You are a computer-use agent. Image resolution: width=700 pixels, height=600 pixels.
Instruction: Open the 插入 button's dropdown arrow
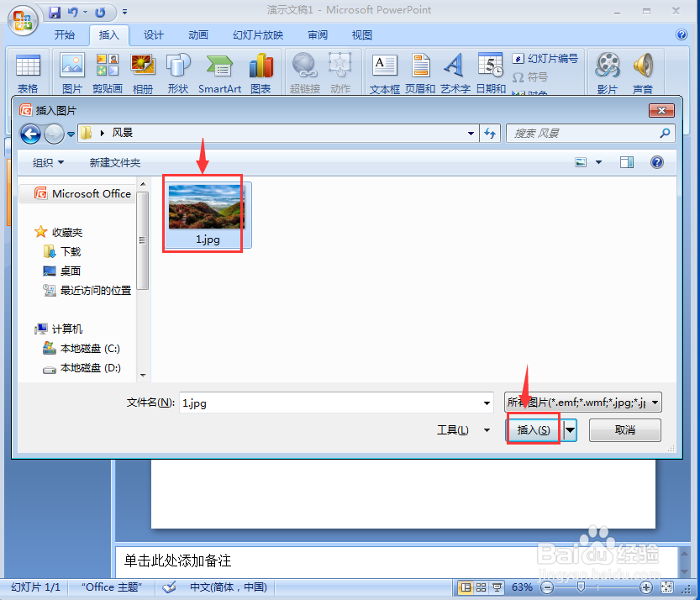pyautogui.click(x=570, y=430)
